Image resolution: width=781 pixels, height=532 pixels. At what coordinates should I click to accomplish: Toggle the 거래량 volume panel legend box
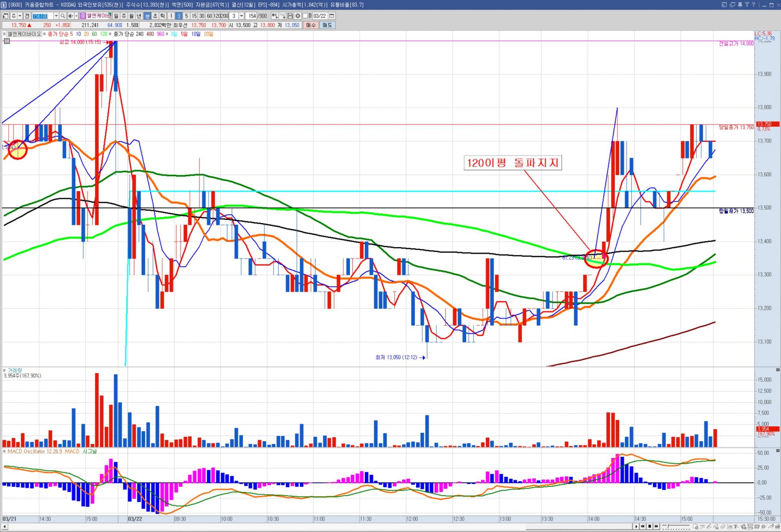[x=5, y=370]
